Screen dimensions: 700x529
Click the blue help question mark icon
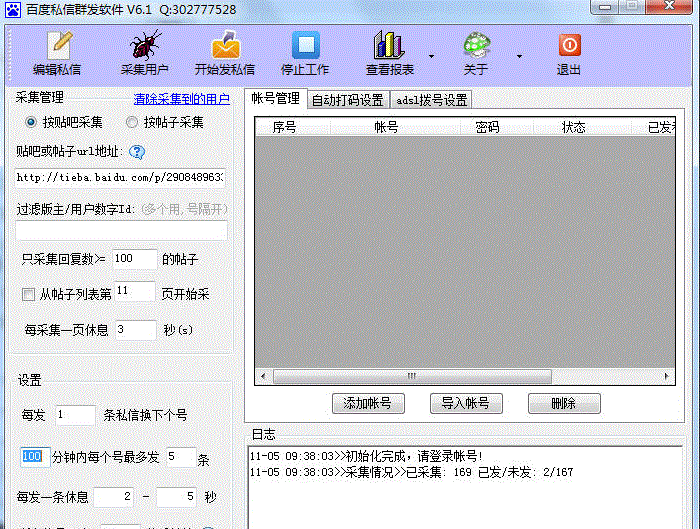[x=137, y=152]
